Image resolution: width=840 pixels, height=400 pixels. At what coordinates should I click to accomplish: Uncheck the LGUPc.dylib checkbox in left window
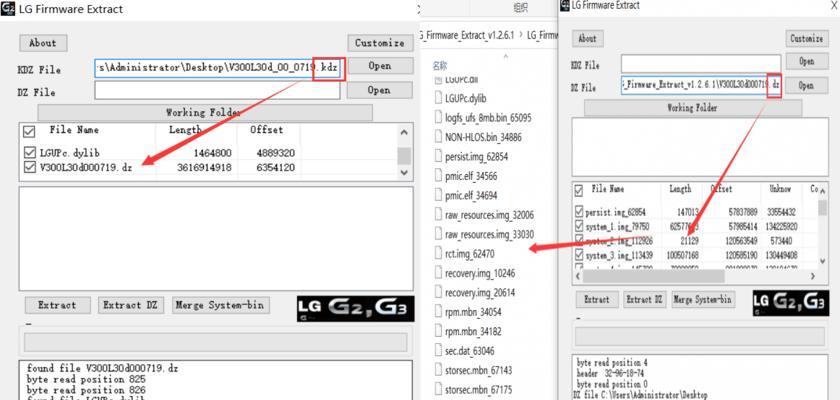point(30,153)
